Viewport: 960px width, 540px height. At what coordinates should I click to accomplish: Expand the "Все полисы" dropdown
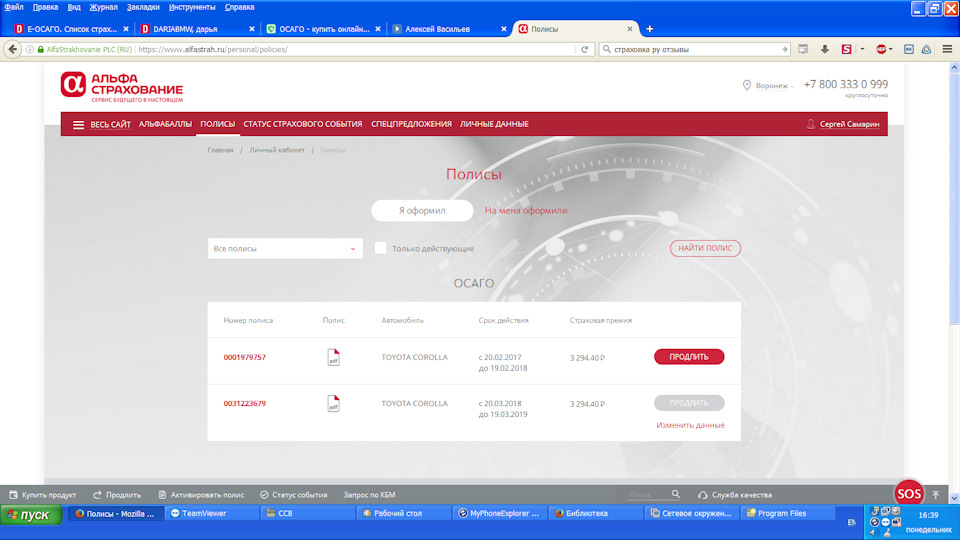pos(285,248)
